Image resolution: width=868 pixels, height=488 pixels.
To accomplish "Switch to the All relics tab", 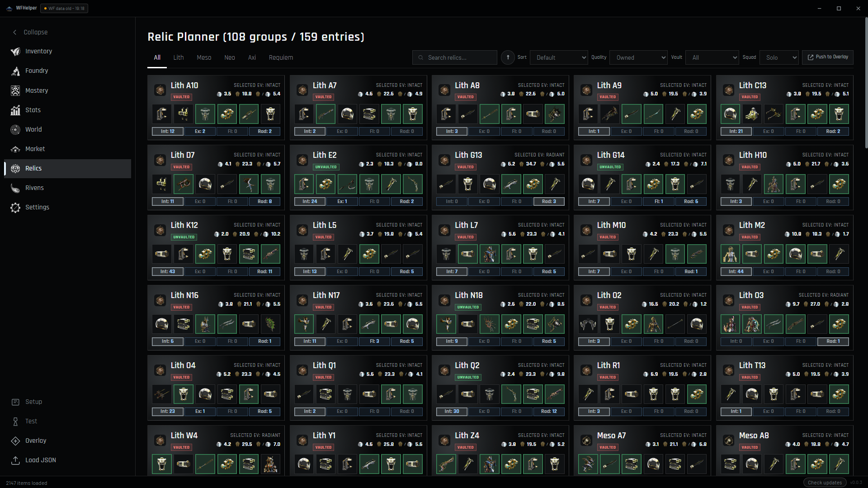I will pyautogui.click(x=157, y=58).
